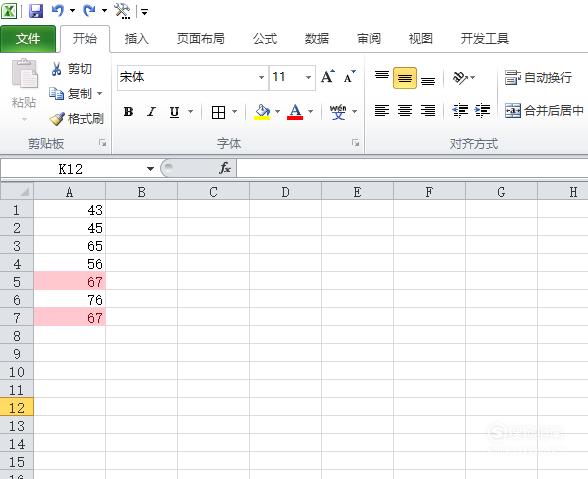Select cell A6 containing 76
588x479 pixels.
coord(69,299)
